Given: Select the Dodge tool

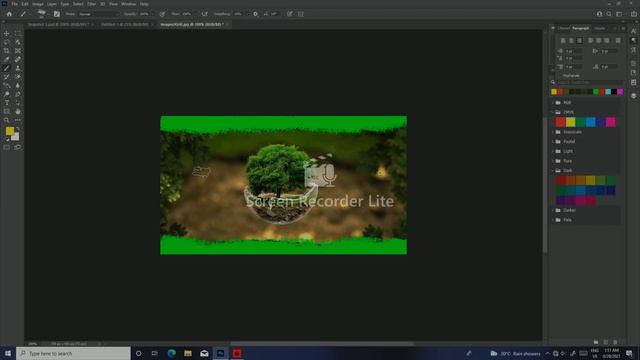Looking at the screenshot, I should click(x=7, y=94).
